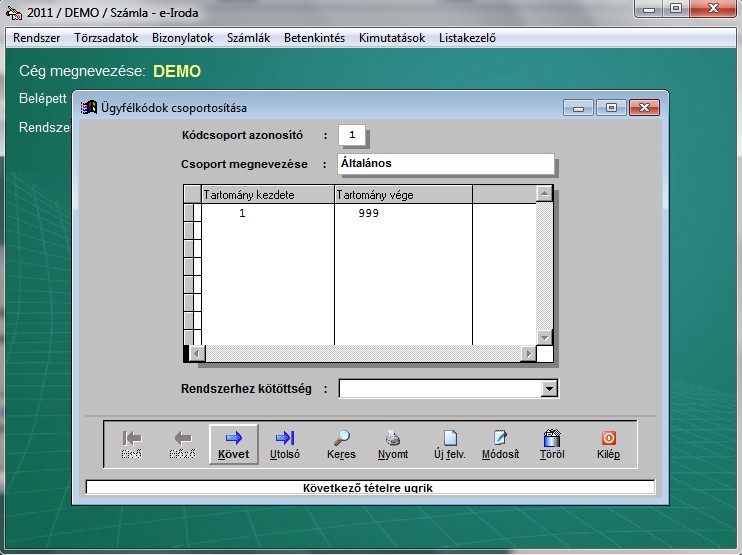This screenshot has height=555, width=742.
Task: Open the Számlák menu
Action: (249, 38)
